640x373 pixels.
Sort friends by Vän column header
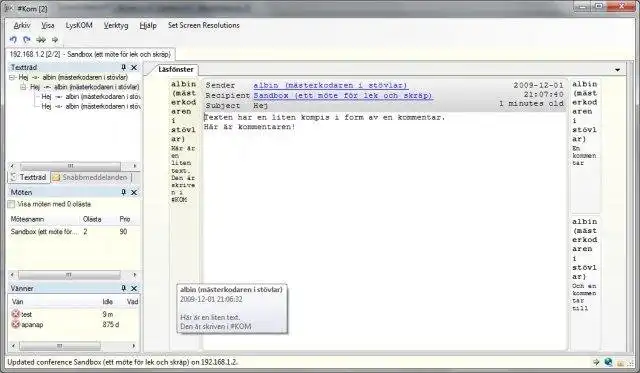[54, 302]
